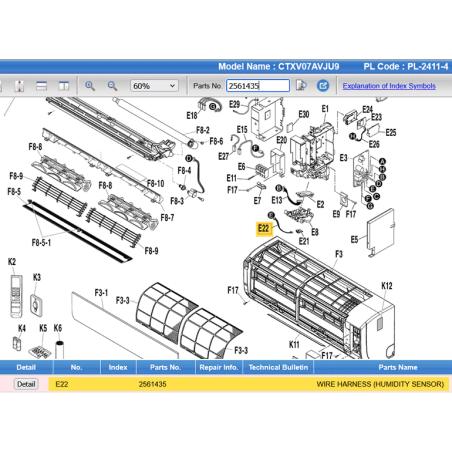Click the E5 label in the diagram
The image size is (452, 452).
354,240
